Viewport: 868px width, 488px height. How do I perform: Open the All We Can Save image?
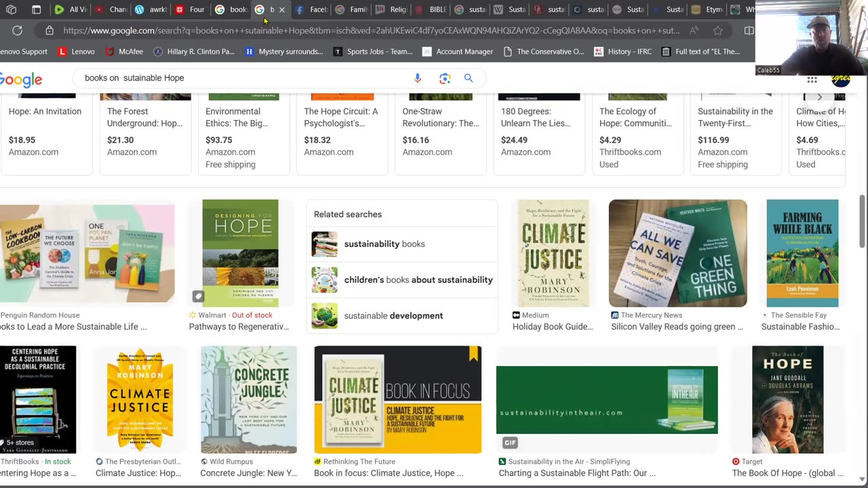pos(677,253)
